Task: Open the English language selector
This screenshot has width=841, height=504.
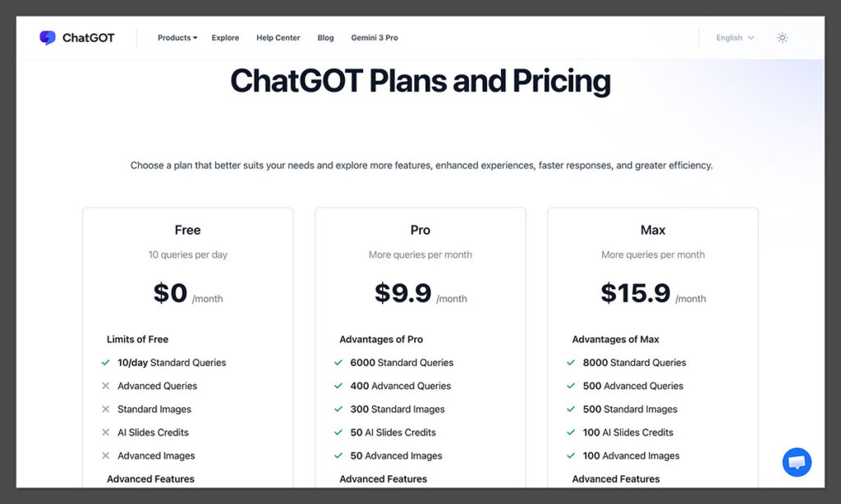Action: 733,37
